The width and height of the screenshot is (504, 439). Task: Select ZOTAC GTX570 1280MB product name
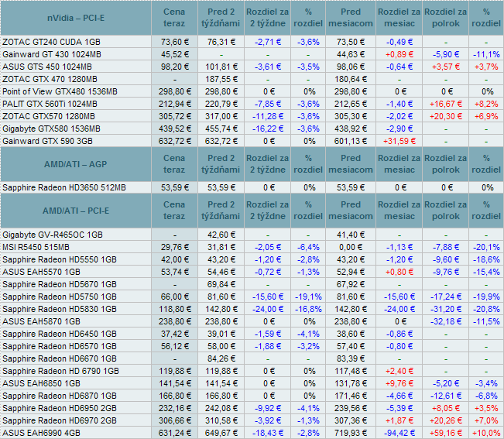click(49, 116)
